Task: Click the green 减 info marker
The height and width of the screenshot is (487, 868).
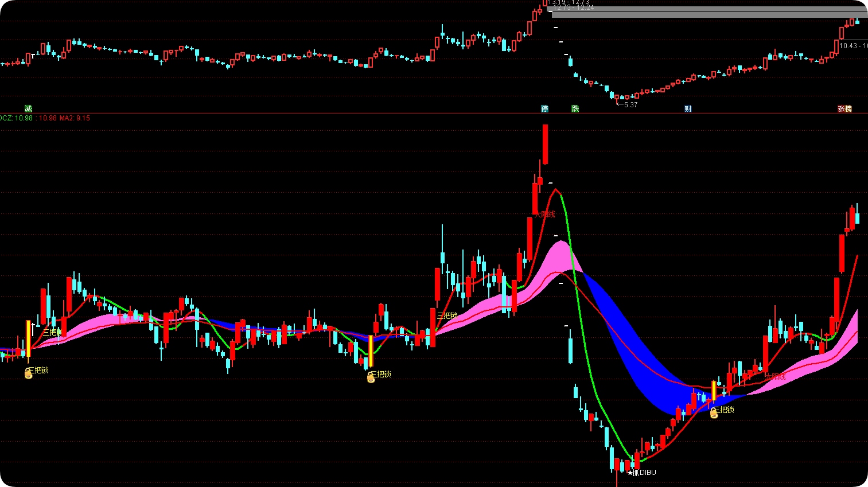Action: pos(29,108)
